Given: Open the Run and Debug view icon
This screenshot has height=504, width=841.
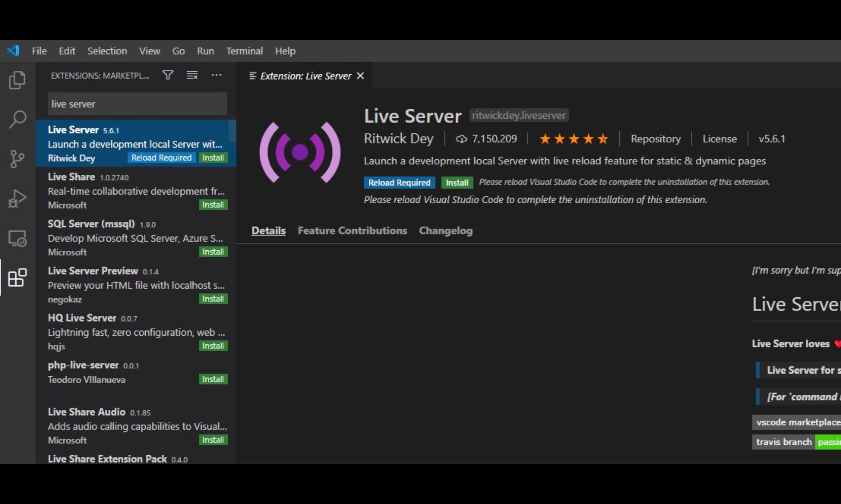Looking at the screenshot, I should point(17,198).
